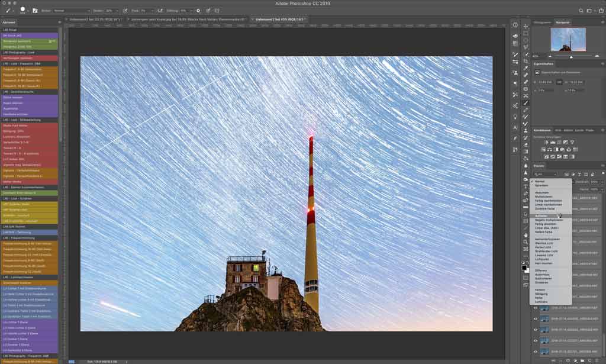
Task: Open the Modus dropdown in options bar
Action: (x=72, y=11)
